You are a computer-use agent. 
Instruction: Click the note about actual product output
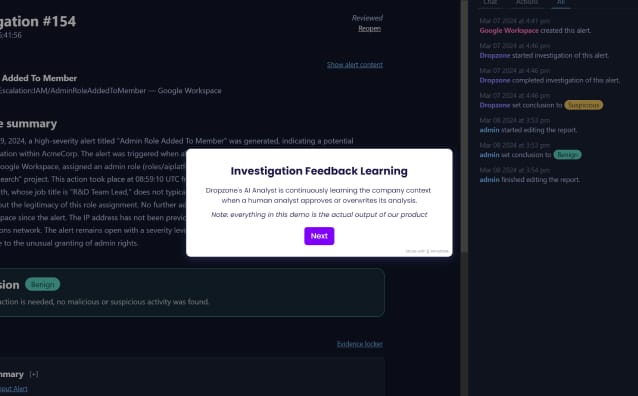click(319, 214)
